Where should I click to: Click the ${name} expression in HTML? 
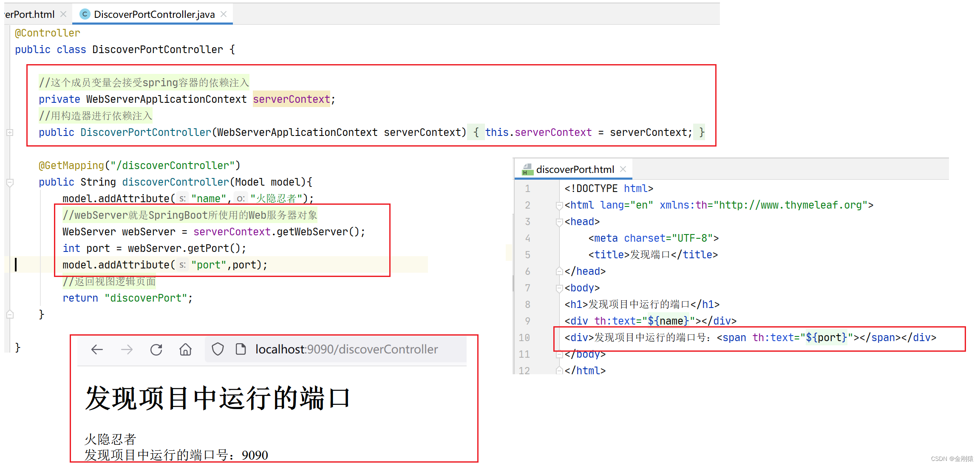click(668, 321)
